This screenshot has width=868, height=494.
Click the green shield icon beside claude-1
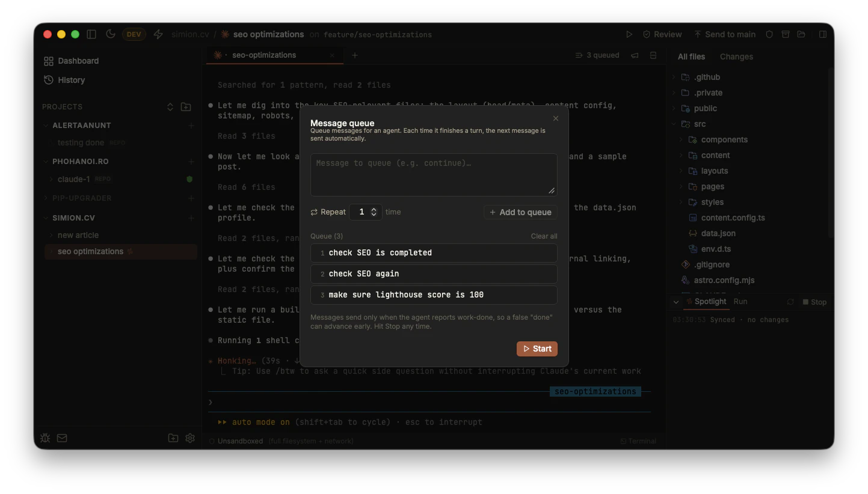click(x=189, y=179)
